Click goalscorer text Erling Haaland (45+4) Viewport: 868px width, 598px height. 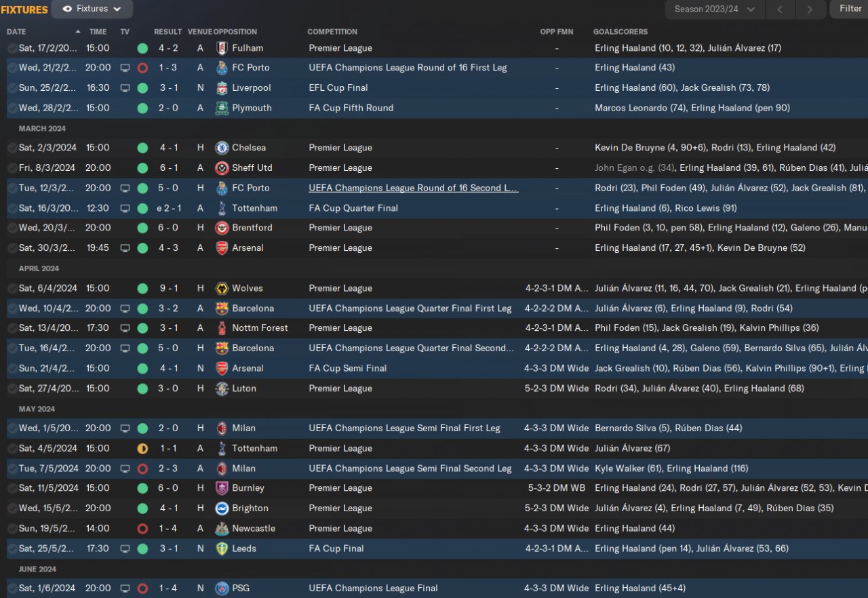point(639,589)
